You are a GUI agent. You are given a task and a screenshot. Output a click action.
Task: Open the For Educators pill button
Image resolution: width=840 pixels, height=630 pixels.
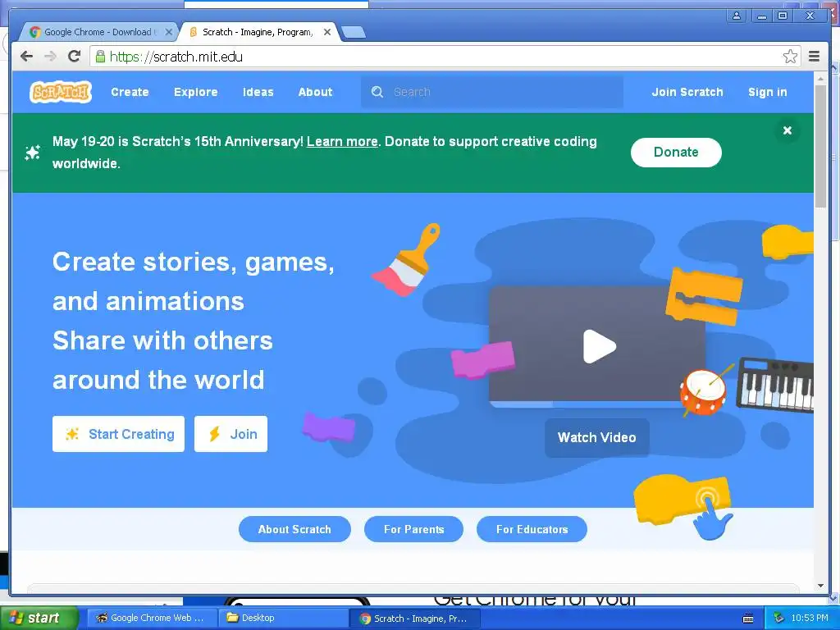[x=532, y=529]
